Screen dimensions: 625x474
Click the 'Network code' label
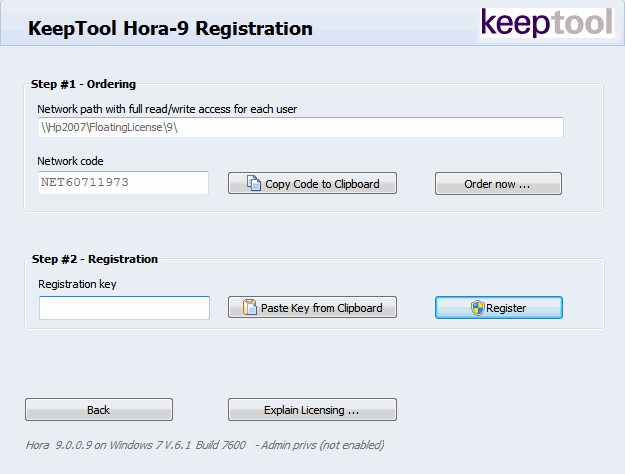click(x=70, y=161)
